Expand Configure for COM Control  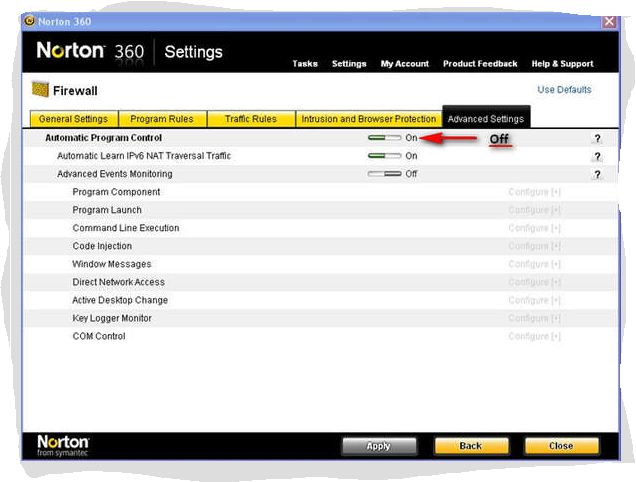click(534, 336)
